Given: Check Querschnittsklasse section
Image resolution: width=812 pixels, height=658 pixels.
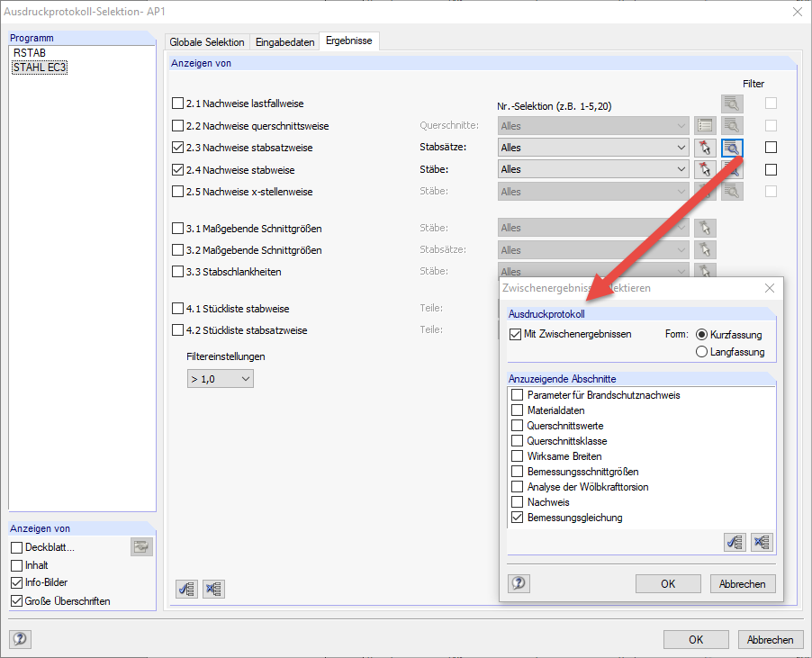Looking at the screenshot, I should [517, 441].
